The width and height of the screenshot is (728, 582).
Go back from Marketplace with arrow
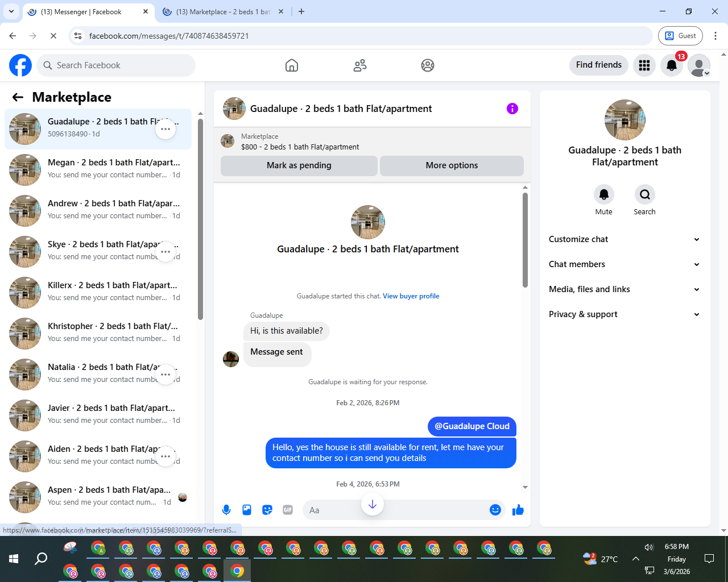[18, 97]
